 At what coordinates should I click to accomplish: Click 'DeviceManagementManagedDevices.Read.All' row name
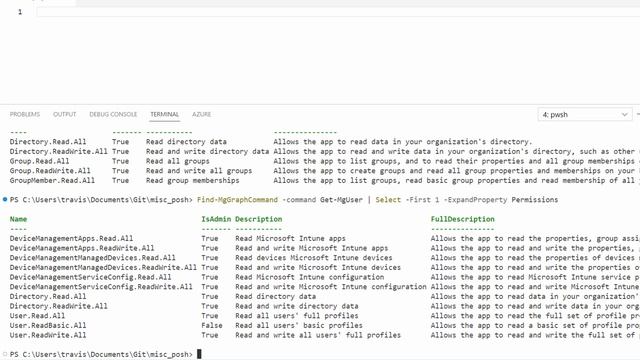click(x=93, y=258)
